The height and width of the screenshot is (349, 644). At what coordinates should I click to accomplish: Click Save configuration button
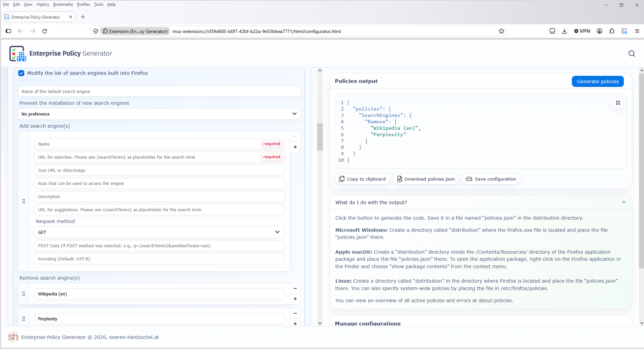[491, 179]
